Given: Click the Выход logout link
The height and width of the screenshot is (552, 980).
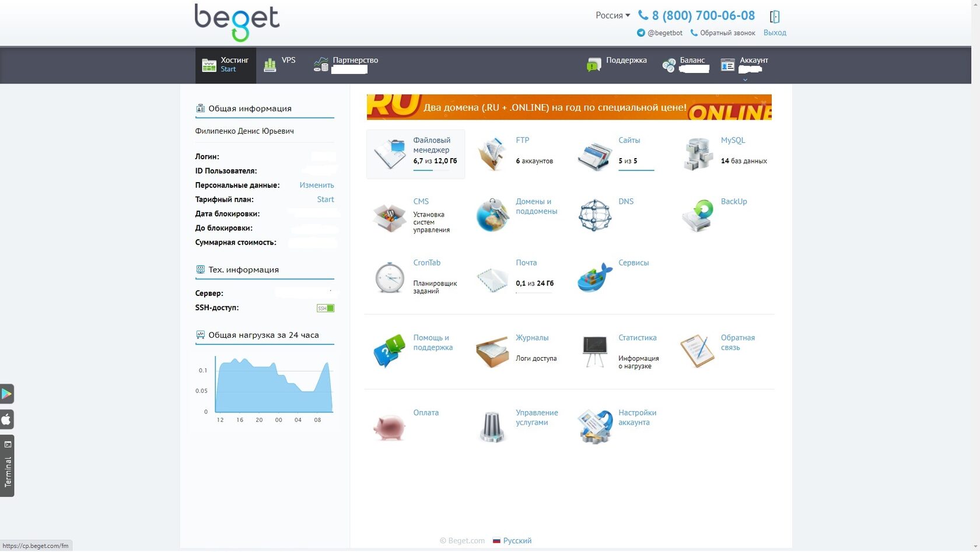Looking at the screenshot, I should tap(775, 33).
